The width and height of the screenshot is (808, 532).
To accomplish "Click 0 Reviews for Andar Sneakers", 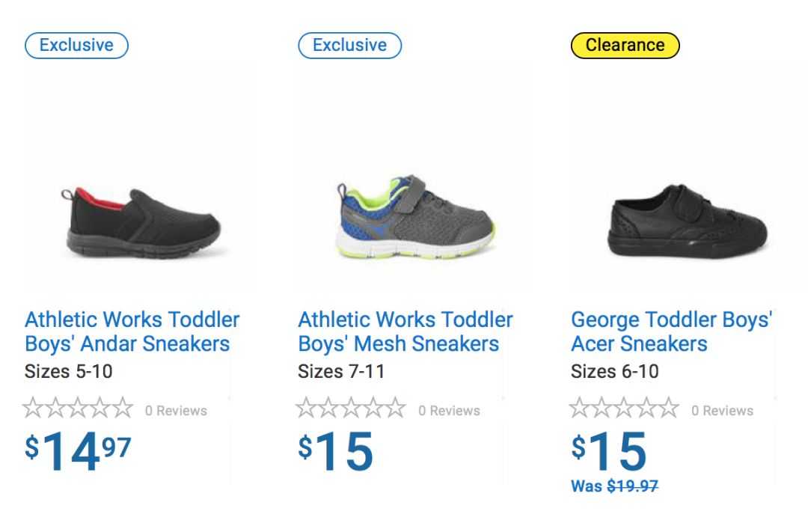I will point(176,411).
